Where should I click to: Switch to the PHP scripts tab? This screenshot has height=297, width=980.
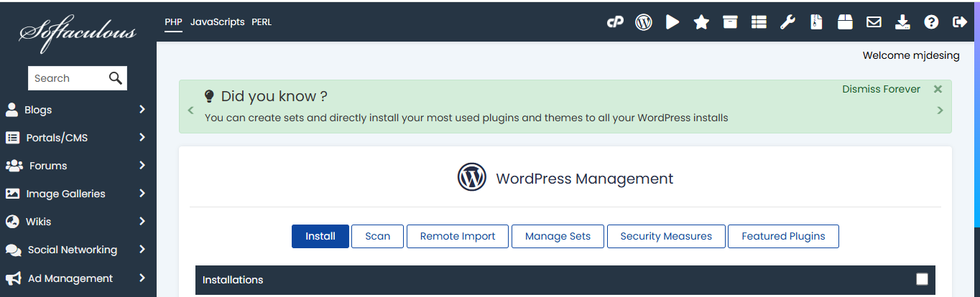click(x=173, y=22)
